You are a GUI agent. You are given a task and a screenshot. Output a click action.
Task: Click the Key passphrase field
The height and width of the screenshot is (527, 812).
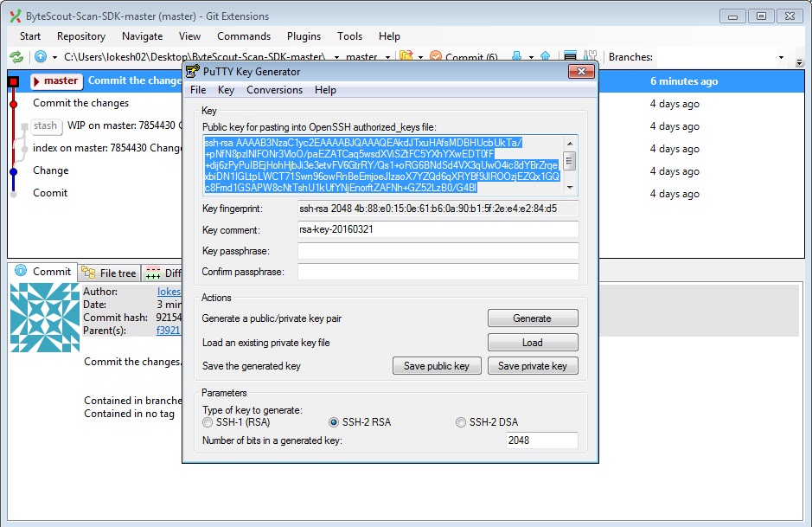click(438, 251)
